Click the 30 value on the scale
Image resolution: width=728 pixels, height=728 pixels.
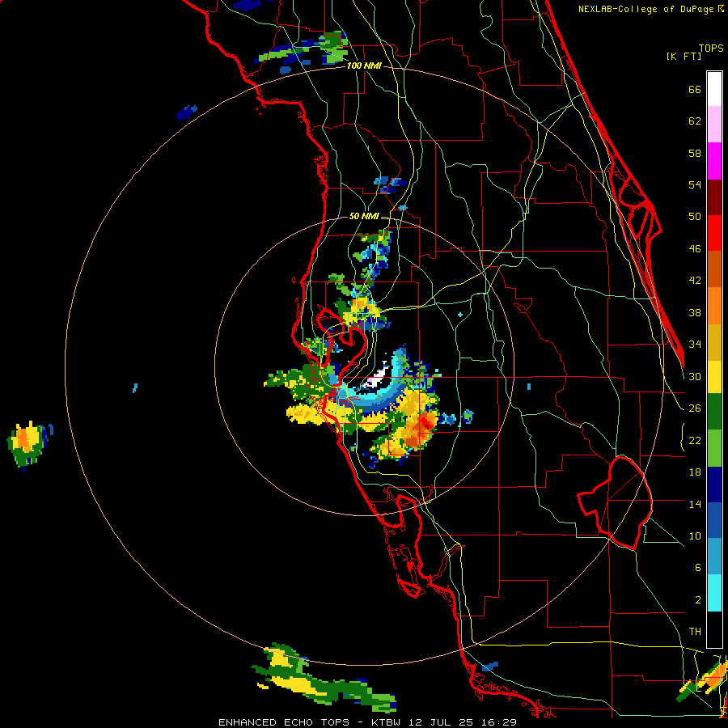coord(695,376)
